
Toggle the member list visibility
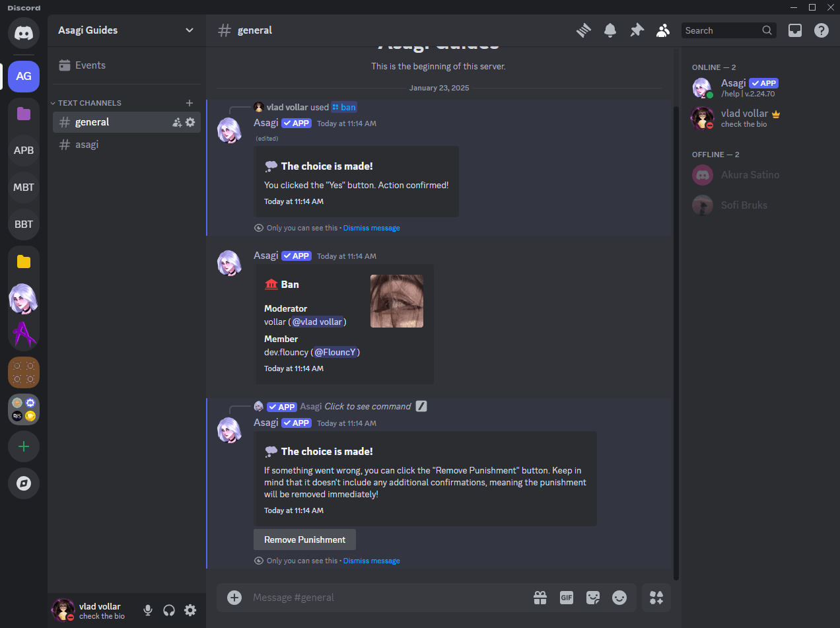[x=663, y=30]
